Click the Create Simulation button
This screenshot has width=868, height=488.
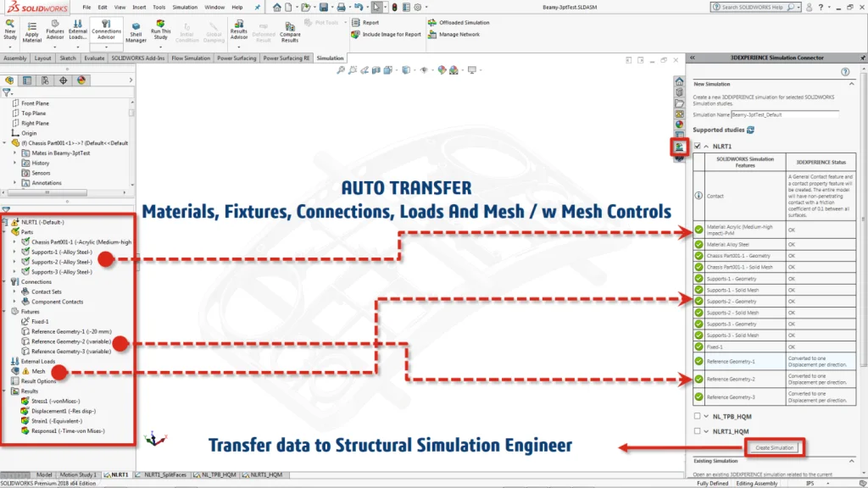[x=774, y=447]
